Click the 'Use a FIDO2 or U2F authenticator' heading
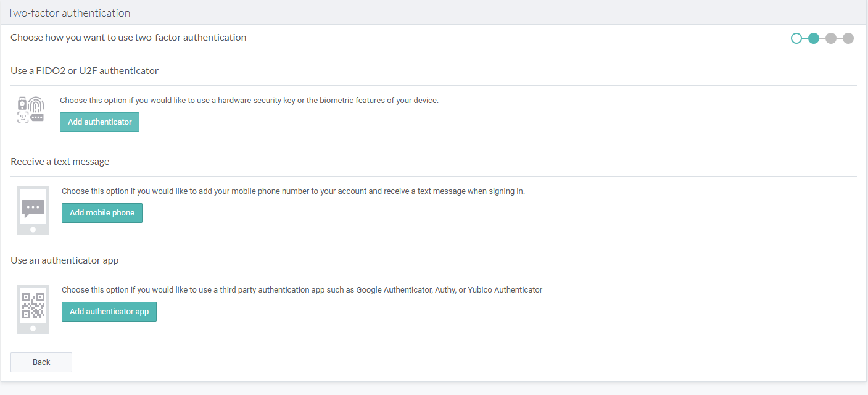Image resolution: width=868 pixels, height=395 pixels. (85, 71)
